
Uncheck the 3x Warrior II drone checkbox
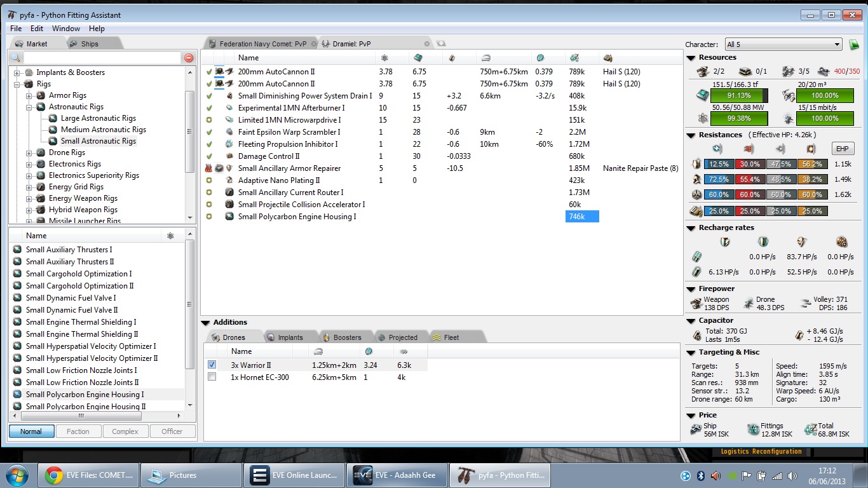pos(212,365)
